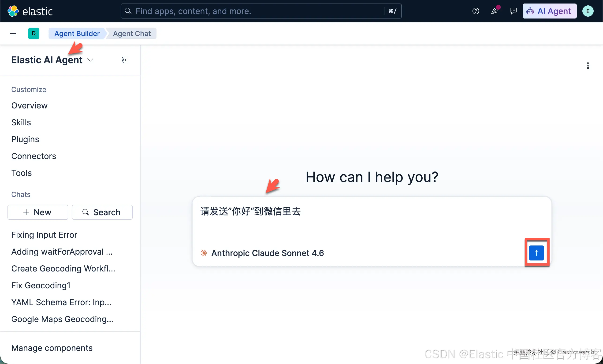Select the Anthropic Claude Sonnet 4.6 model picker
Viewport: 603px width, 364px height.
click(x=262, y=253)
